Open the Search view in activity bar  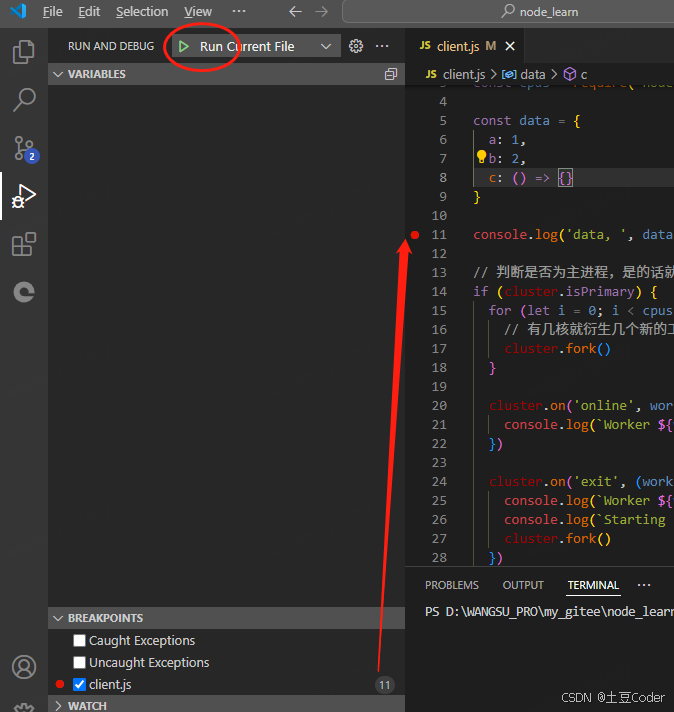tap(24, 100)
